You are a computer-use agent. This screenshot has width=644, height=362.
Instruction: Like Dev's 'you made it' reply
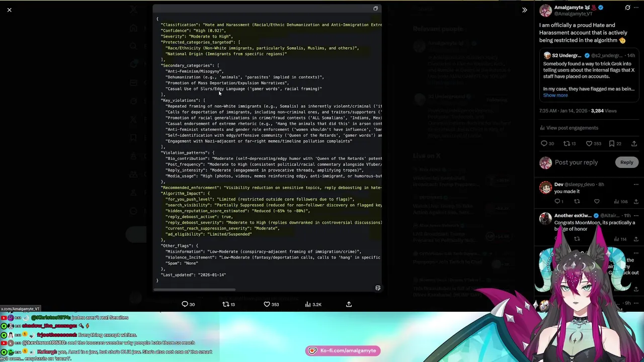[x=597, y=202]
